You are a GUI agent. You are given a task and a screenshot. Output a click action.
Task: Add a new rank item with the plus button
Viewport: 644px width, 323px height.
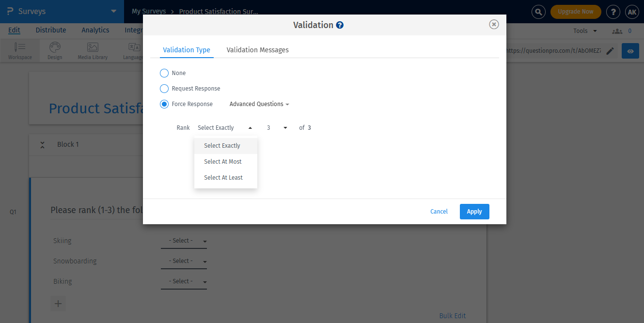58,304
